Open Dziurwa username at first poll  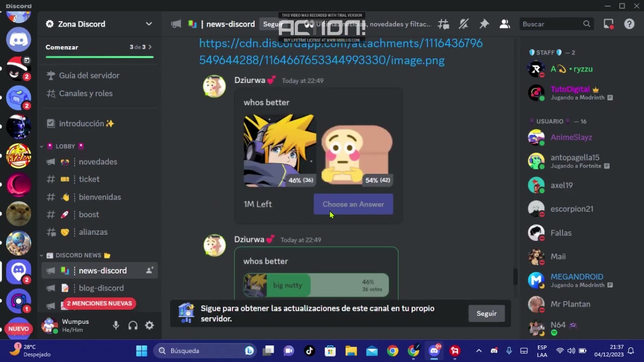coord(250,80)
